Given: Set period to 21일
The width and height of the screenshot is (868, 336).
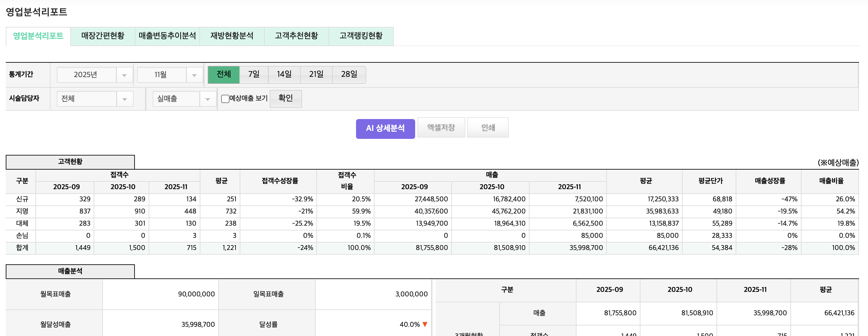Looking at the screenshot, I should (x=316, y=75).
